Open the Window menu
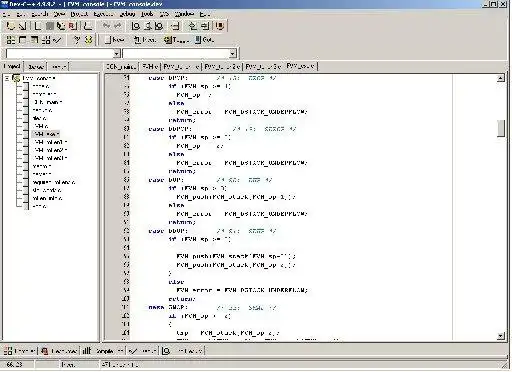Image resolution: width=512 pixels, height=372 pixels. 184,14
